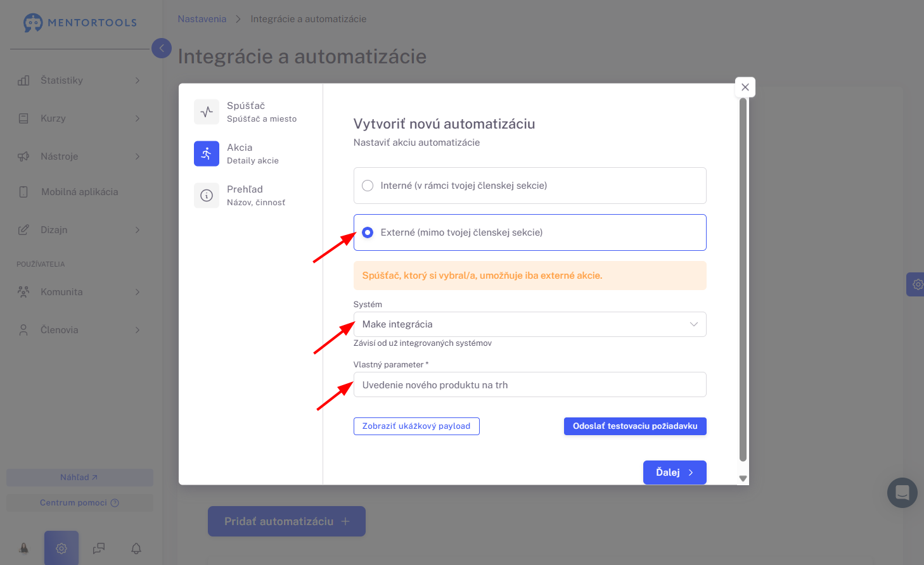Open the Systém Make integrácia dropdown
924x565 pixels.
click(x=530, y=324)
